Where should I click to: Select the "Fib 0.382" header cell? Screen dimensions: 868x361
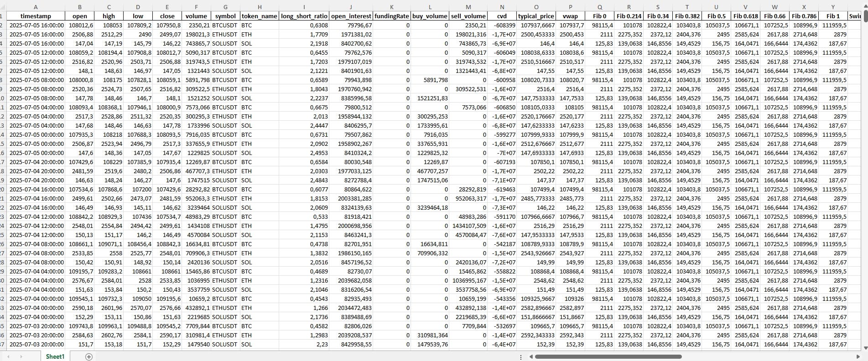tap(687, 16)
